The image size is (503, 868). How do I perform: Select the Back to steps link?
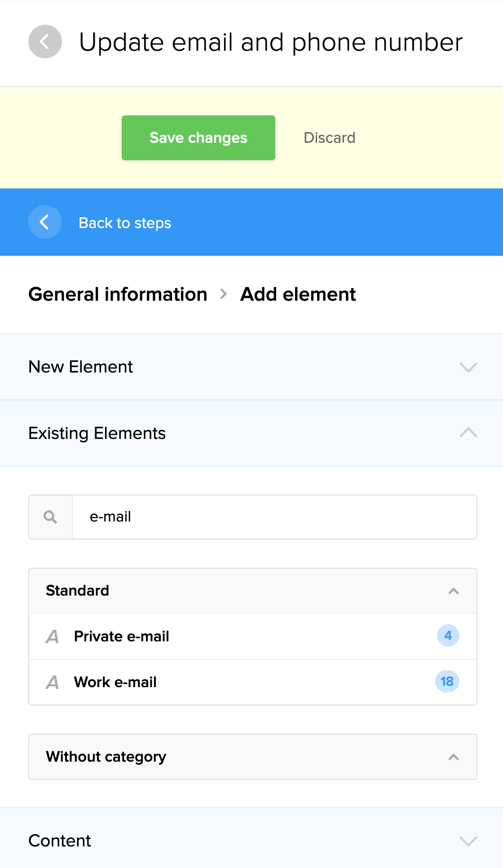click(125, 223)
